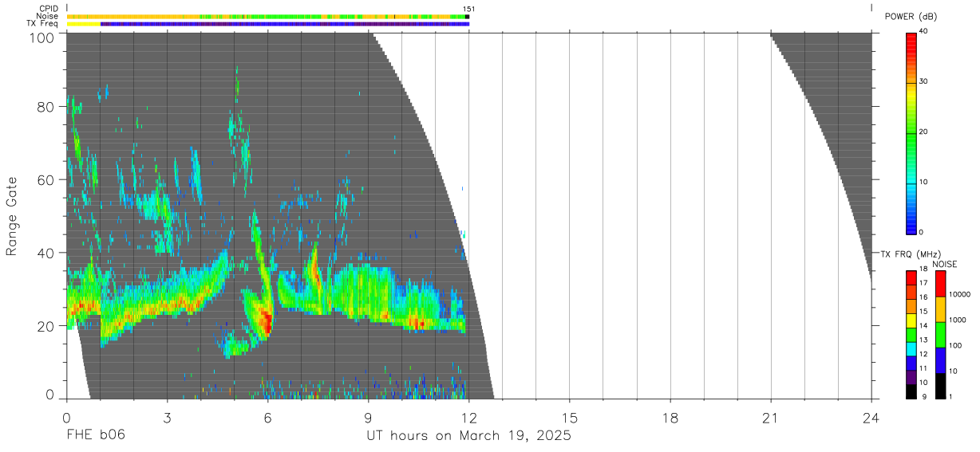Select the TX Freq color strip above the plot
Image resolution: width=980 pixels, height=452 pixels.
(x=268, y=24)
